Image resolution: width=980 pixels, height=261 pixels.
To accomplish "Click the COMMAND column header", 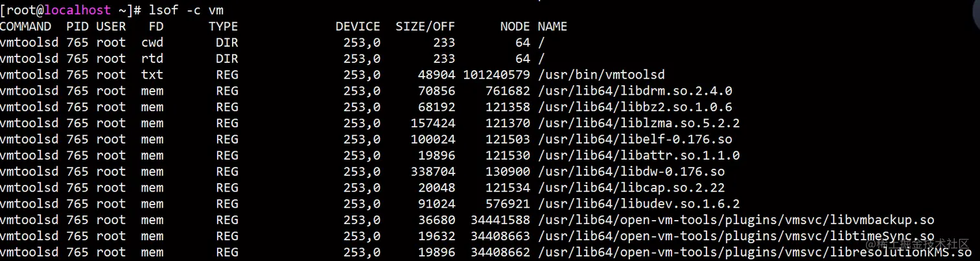I will click(25, 27).
